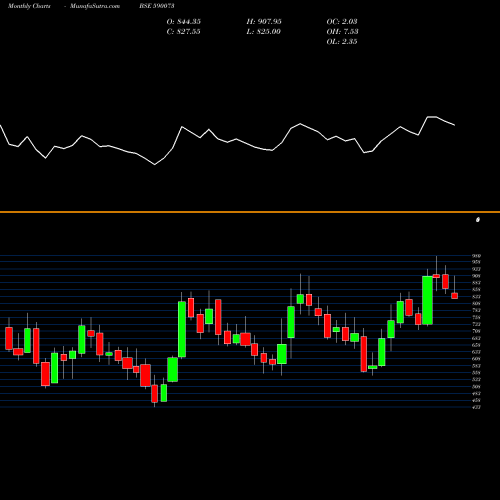The image size is (500, 500).
Task: Click the 808 price axis label
Action: click(x=476, y=303)
